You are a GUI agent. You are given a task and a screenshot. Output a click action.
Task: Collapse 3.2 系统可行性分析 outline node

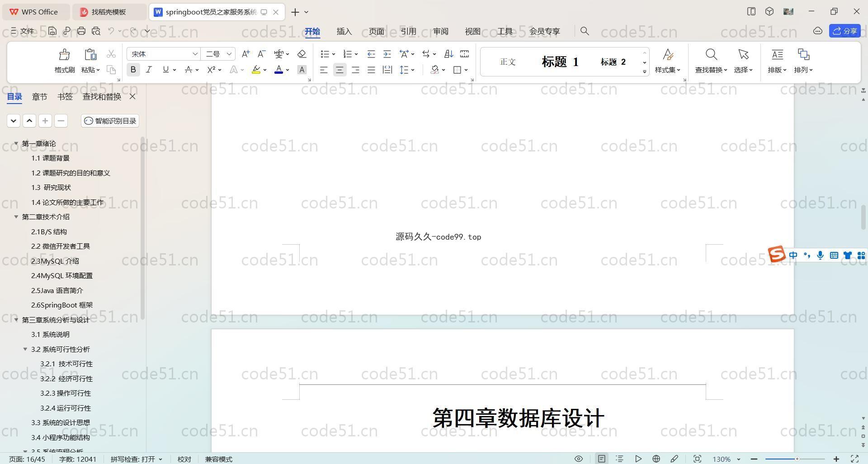point(25,349)
